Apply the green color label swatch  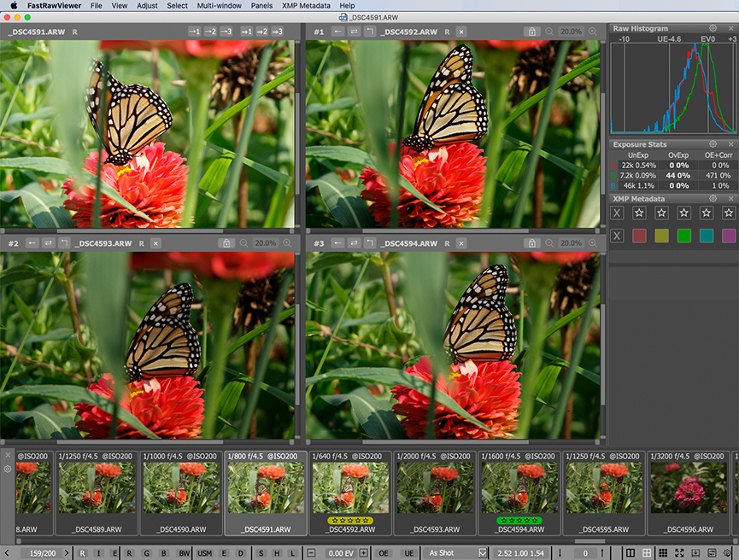(x=683, y=236)
